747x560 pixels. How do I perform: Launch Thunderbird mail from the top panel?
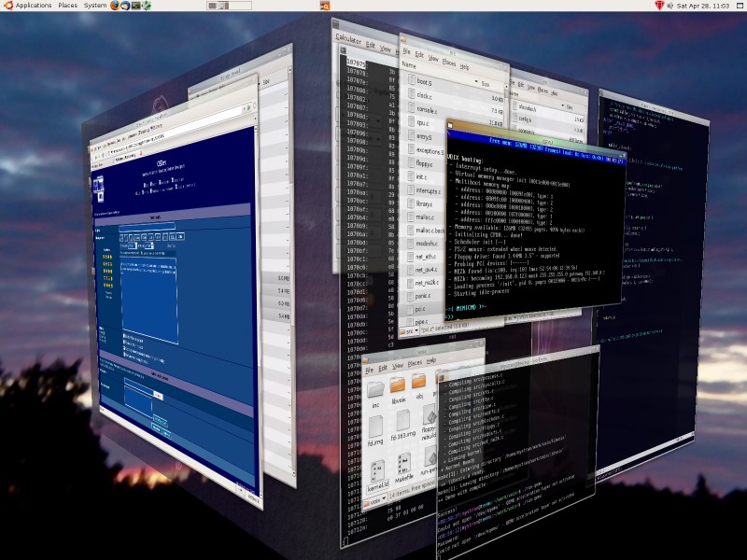pos(125,6)
